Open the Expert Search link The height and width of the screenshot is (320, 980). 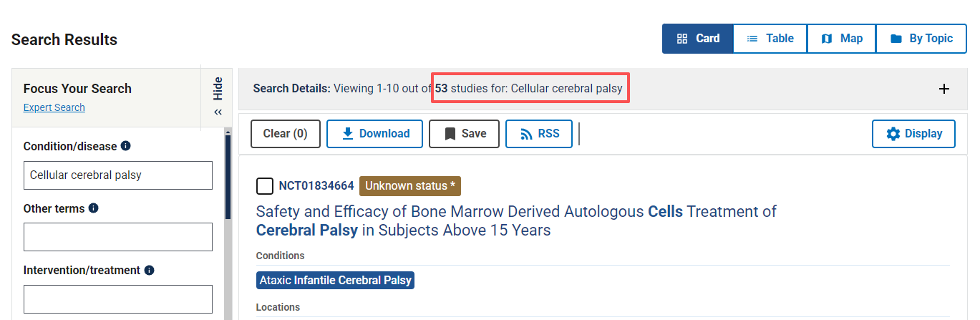pos(54,107)
